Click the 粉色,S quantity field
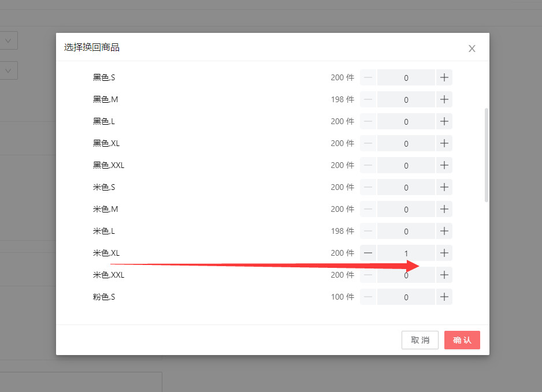Screen dimensions: 542x392 (406, 297)
